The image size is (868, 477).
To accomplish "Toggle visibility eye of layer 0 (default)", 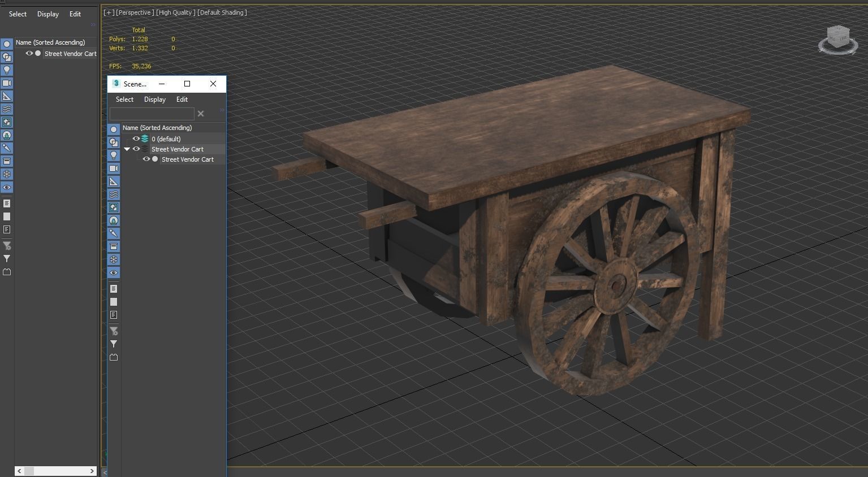I will pyautogui.click(x=136, y=138).
